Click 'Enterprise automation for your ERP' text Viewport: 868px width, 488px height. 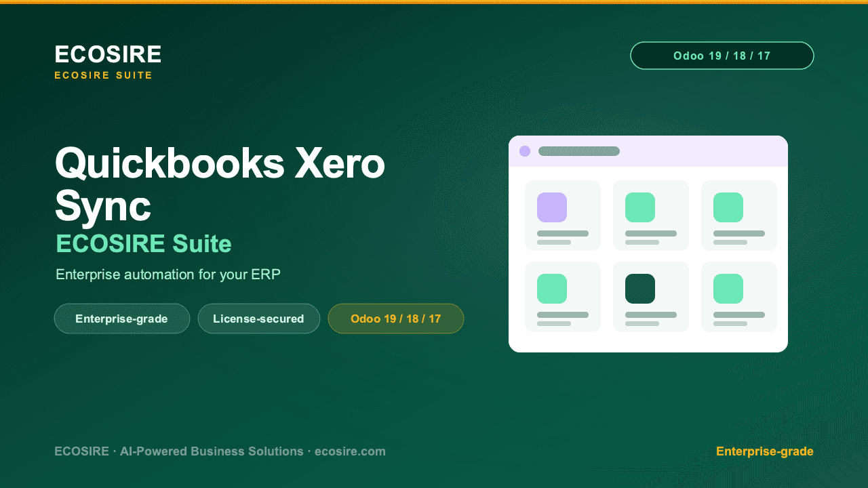point(168,274)
